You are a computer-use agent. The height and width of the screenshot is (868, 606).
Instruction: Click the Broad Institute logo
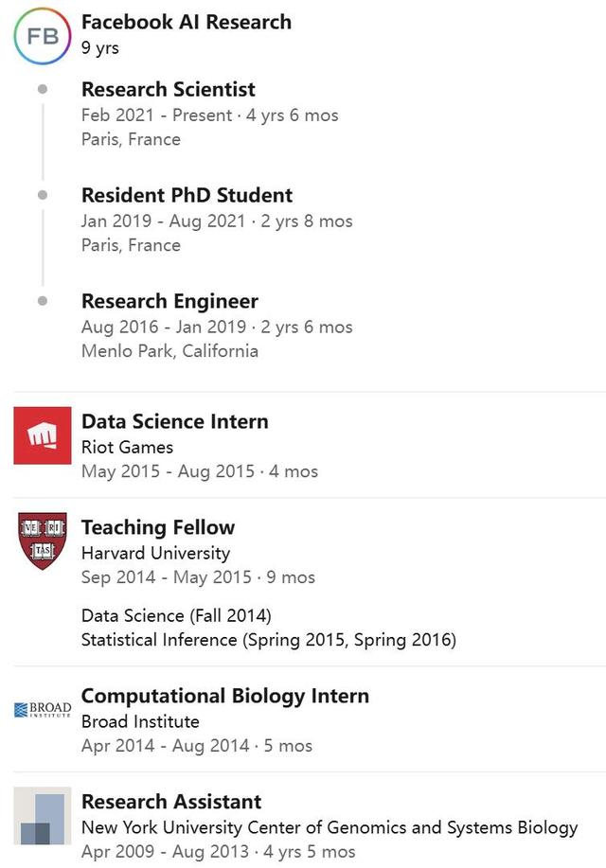click(x=43, y=710)
